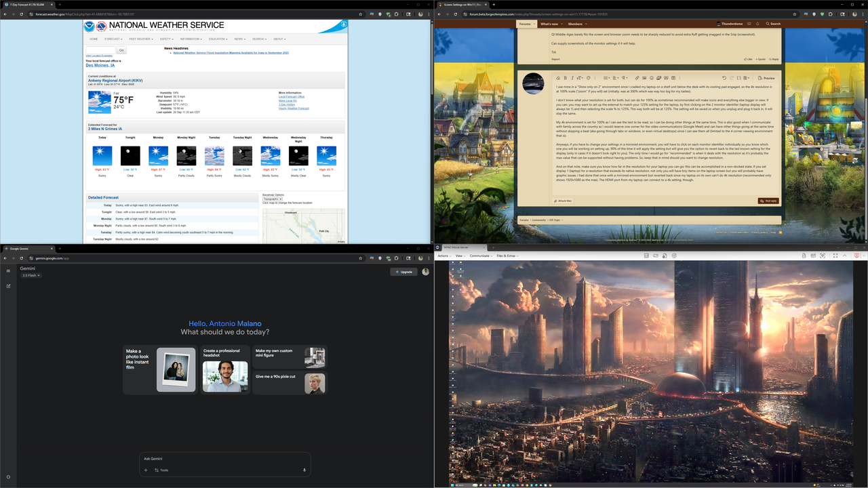The image size is (868, 488).
Task: Open Des Moines, IA forecast office link
Action: (x=100, y=65)
